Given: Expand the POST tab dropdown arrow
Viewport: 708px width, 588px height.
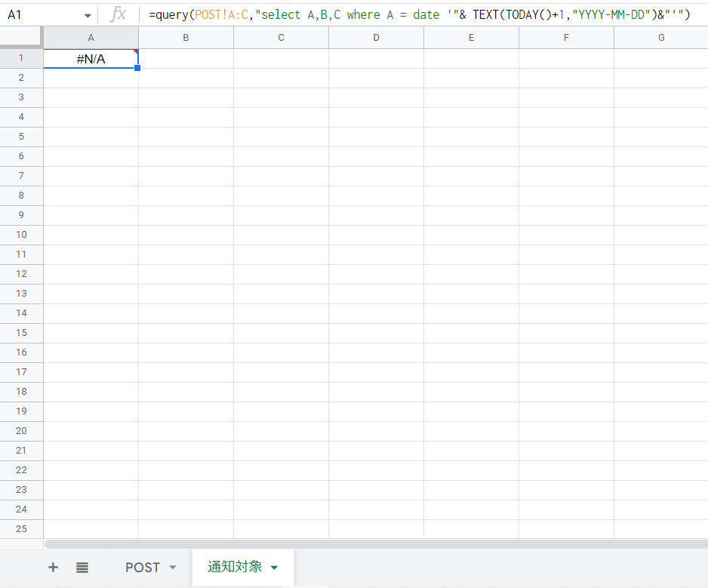Looking at the screenshot, I should coord(173,567).
